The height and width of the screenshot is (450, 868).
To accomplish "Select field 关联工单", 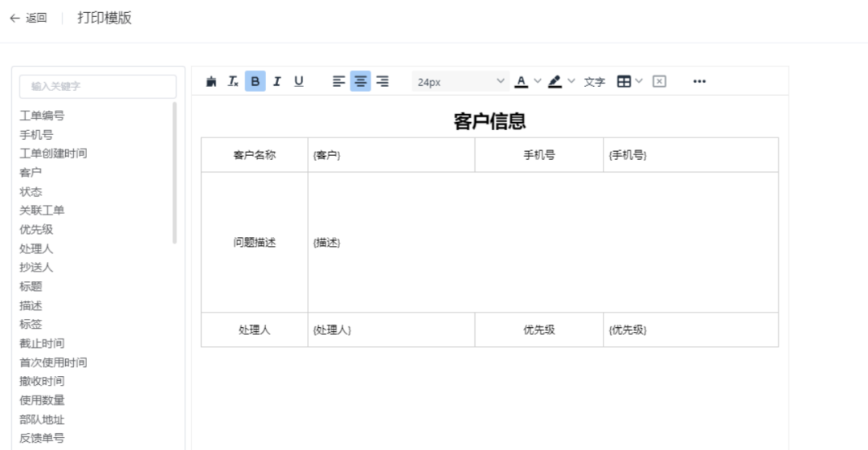I will [x=42, y=211].
